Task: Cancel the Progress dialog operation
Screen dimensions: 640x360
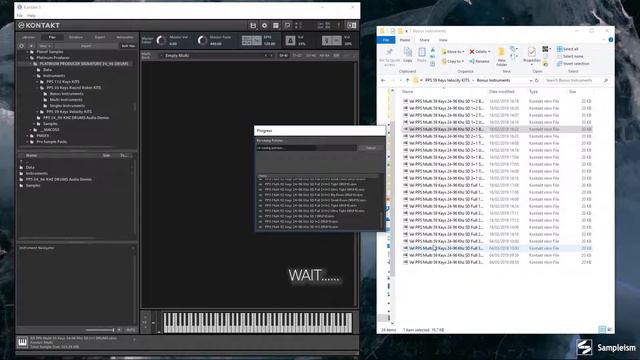Action: (371, 148)
